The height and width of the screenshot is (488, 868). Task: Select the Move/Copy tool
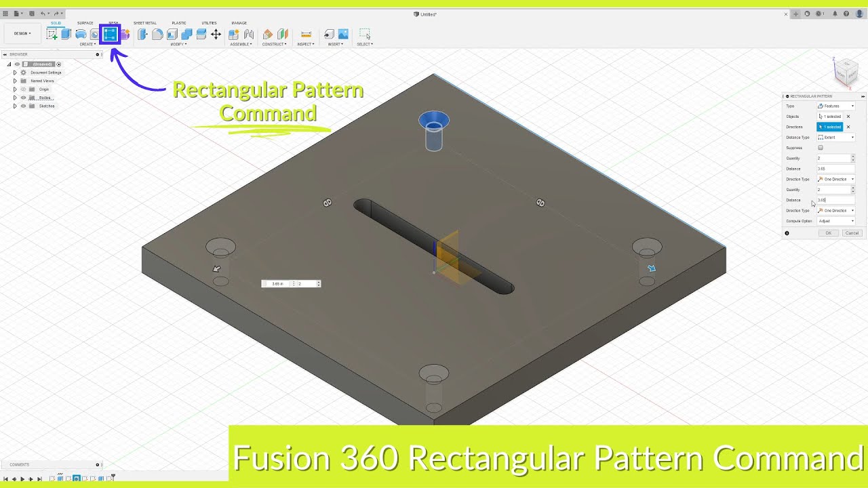[216, 34]
